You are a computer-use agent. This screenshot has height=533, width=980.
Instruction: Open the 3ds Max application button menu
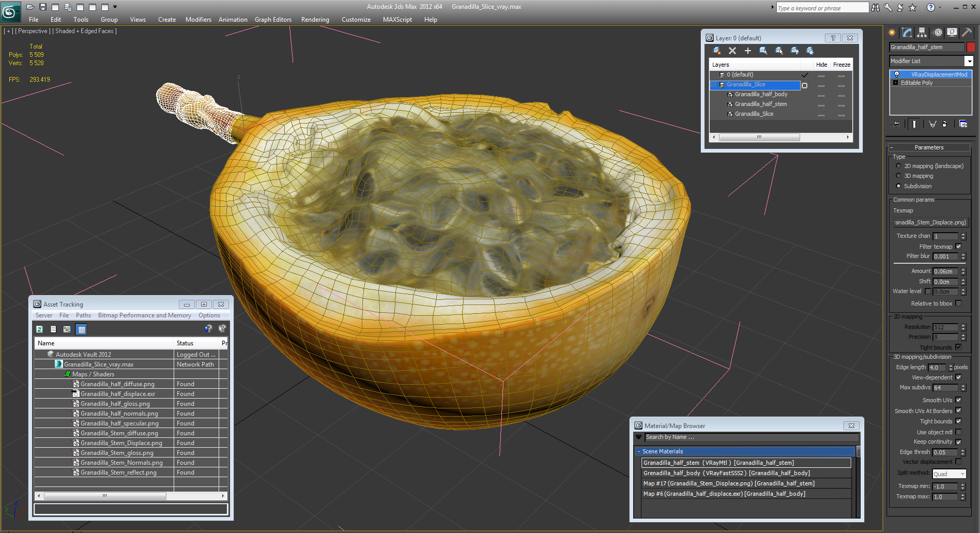(10, 12)
